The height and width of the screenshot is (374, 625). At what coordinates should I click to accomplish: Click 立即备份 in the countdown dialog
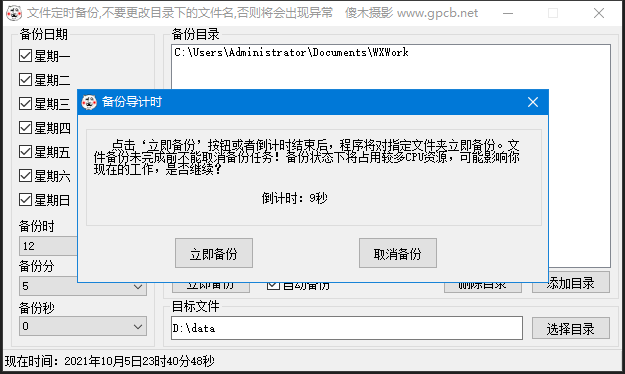pyautogui.click(x=214, y=253)
